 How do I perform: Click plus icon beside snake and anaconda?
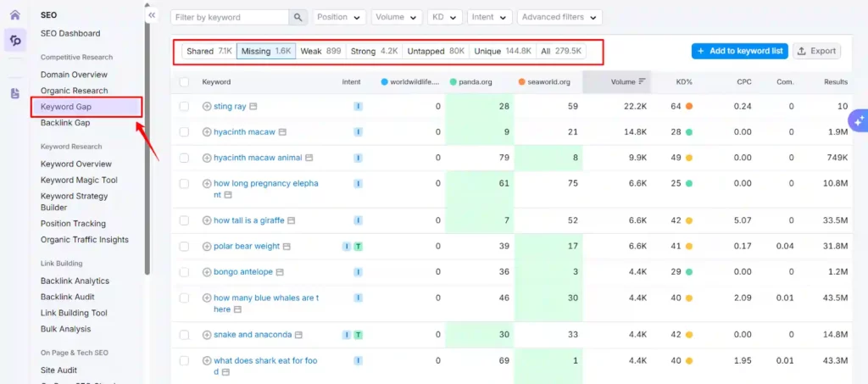pos(207,335)
